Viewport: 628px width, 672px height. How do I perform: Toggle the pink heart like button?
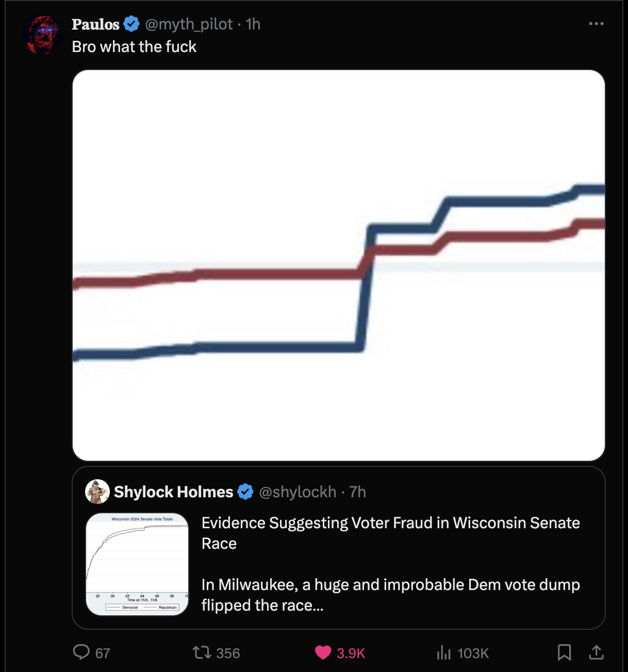click(323, 653)
